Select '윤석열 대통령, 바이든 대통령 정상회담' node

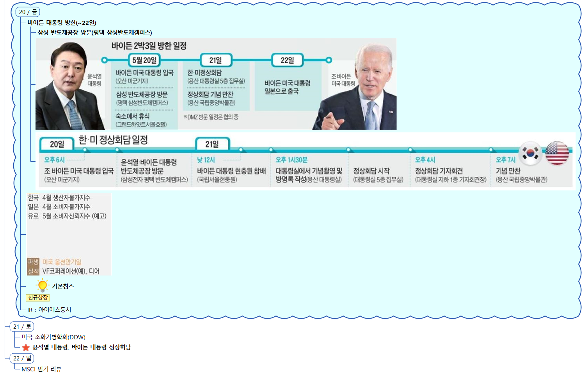coord(82,347)
